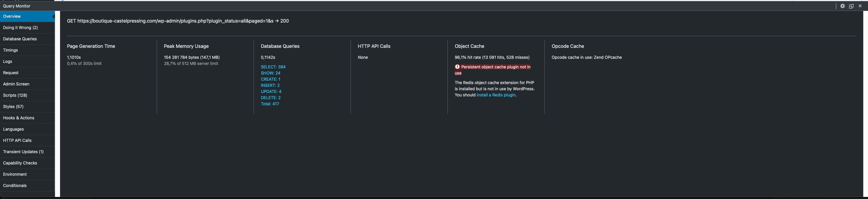Filter queries by DELETE: 2

pos(271,98)
